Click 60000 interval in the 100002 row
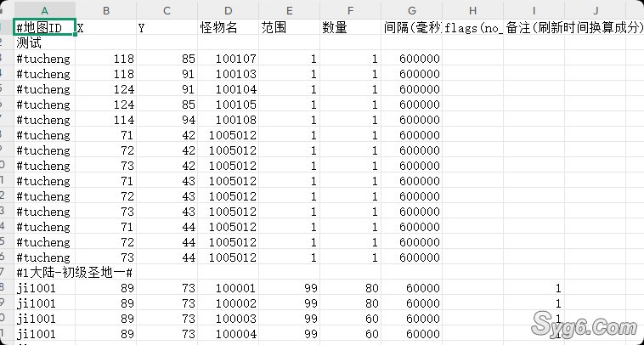644x345 pixels. pos(411,303)
